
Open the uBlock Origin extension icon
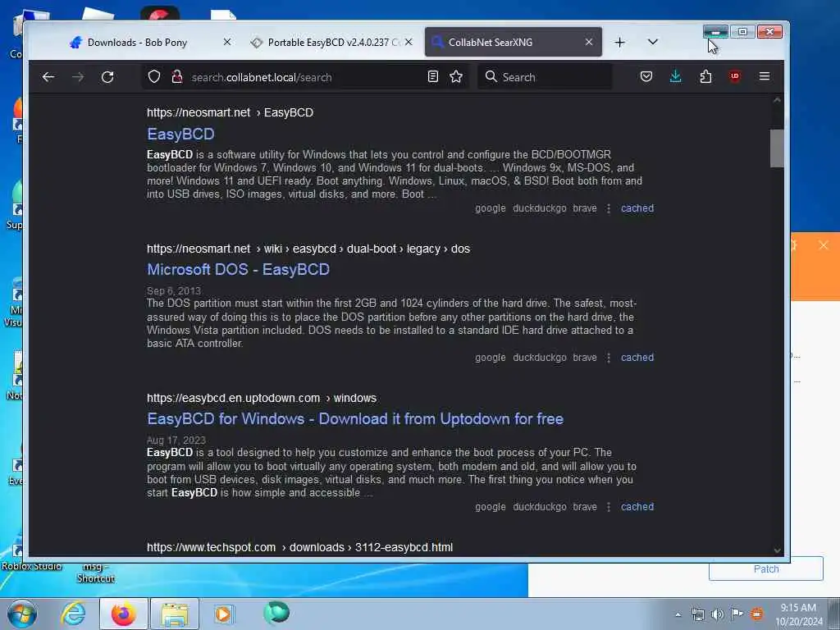(734, 76)
